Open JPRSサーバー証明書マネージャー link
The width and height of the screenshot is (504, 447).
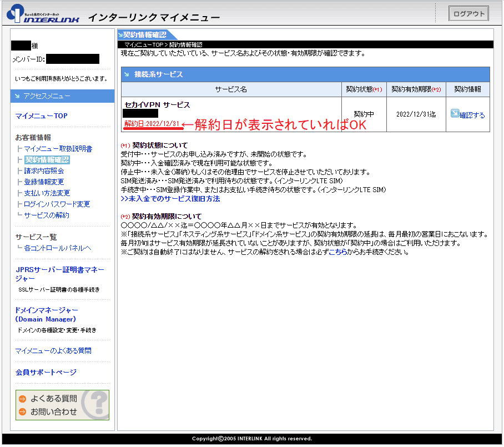point(60,274)
